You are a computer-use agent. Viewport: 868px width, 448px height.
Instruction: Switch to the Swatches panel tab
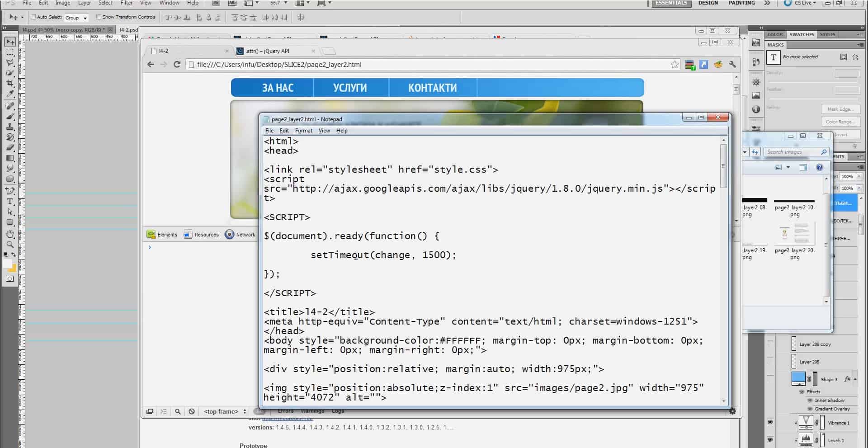click(x=802, y=34)
